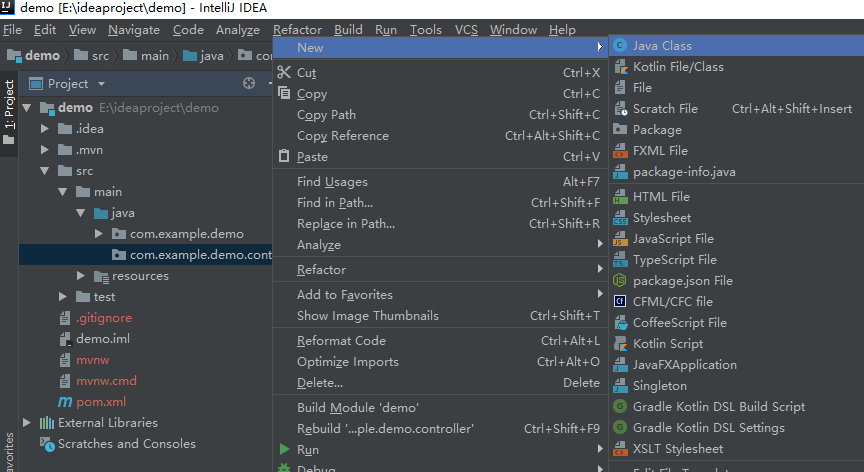Viewport: 864px width, 472px height.
Task: Expand the test folder
Action: pyautogui.click(x=63, y=296)
